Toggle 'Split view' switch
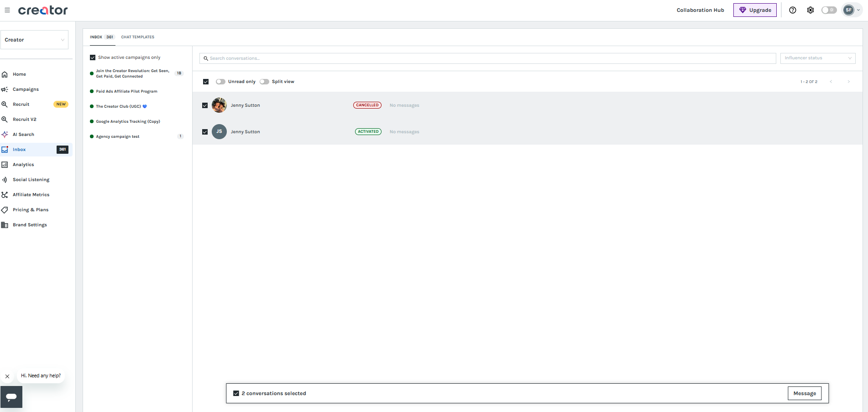The image size is (868, 412). click(x=264, y=82)
